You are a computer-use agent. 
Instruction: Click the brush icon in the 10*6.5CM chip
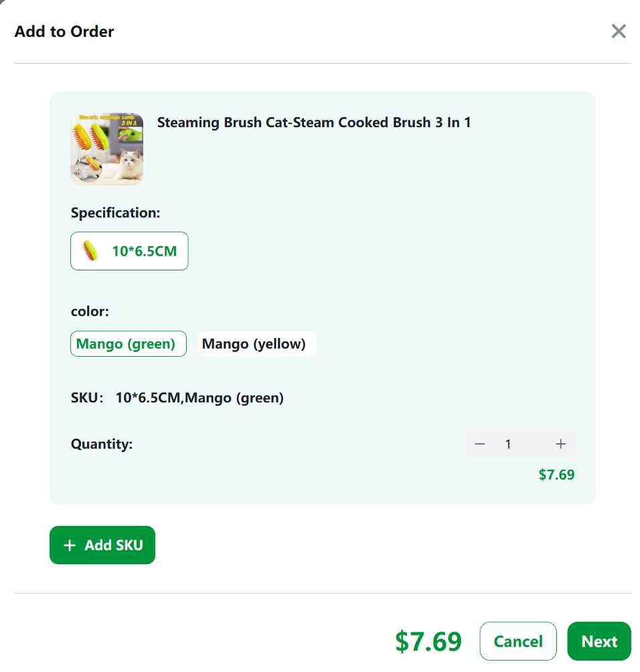point(90,251)
